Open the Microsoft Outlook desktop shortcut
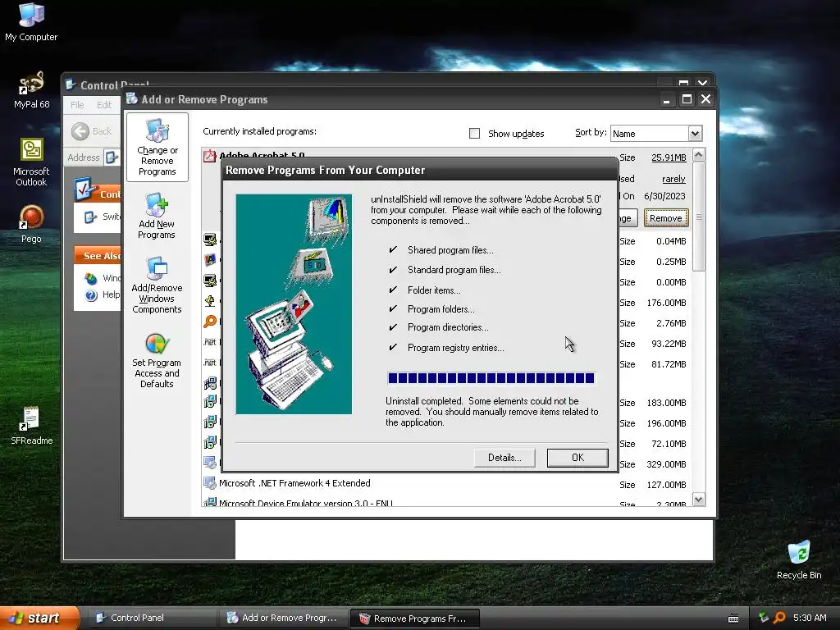The height and width of the screenshot is (630, 840). (31, 162)
